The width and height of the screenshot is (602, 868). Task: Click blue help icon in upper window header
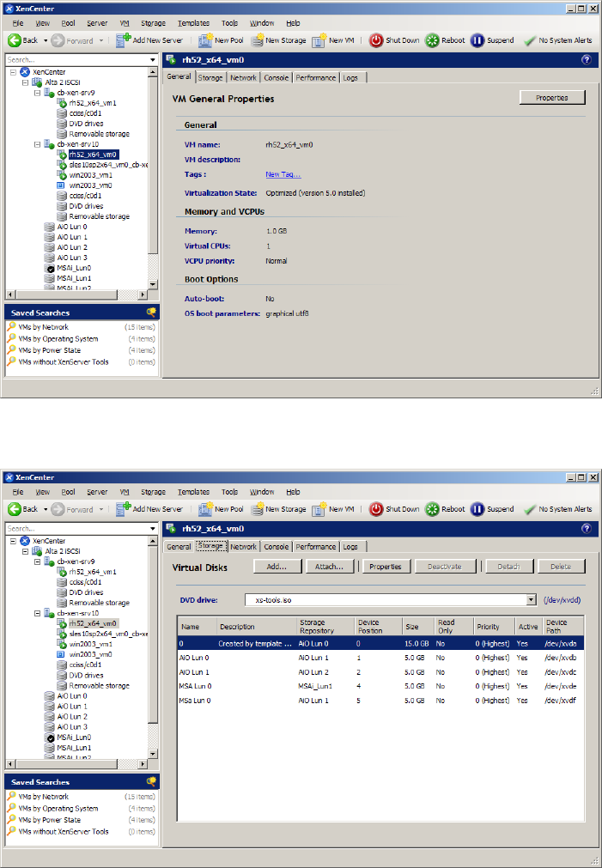[587, 60]
